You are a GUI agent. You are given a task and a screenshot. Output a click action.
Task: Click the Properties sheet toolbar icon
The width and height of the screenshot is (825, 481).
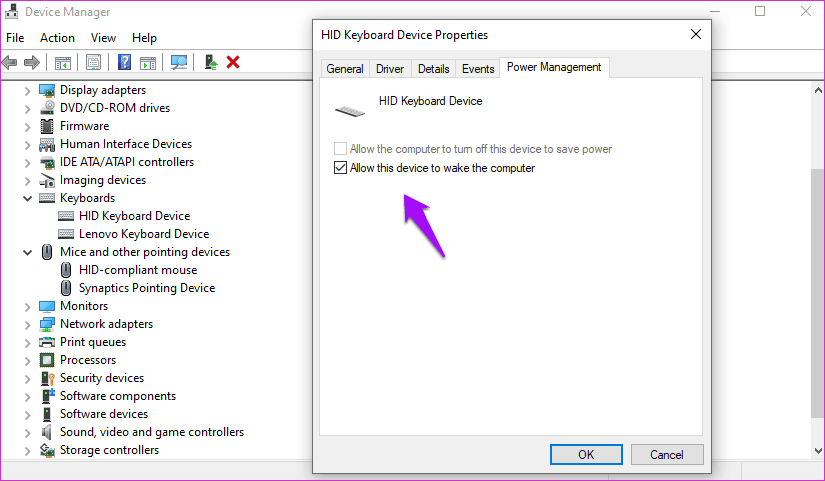point(94,63)
